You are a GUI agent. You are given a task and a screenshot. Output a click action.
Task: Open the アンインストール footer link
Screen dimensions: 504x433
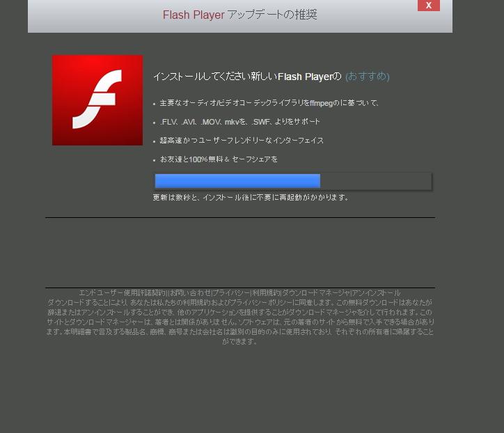[x=376, y=293]
